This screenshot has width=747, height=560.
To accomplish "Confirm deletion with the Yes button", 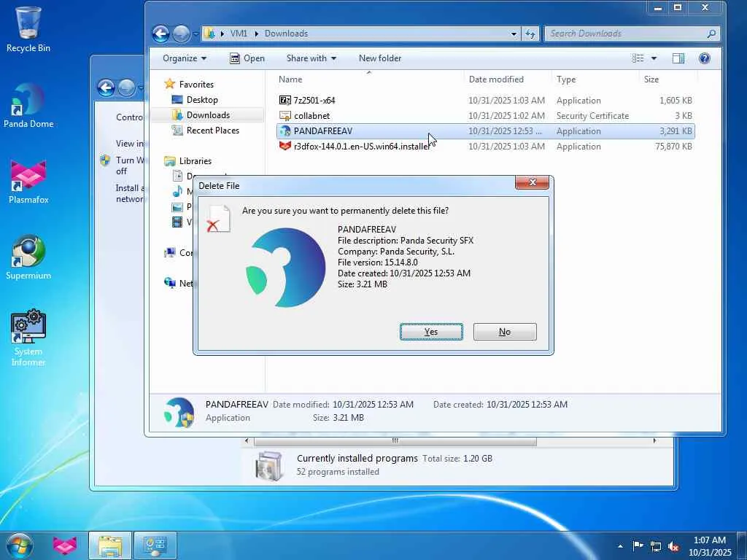I will pos(431,332).
